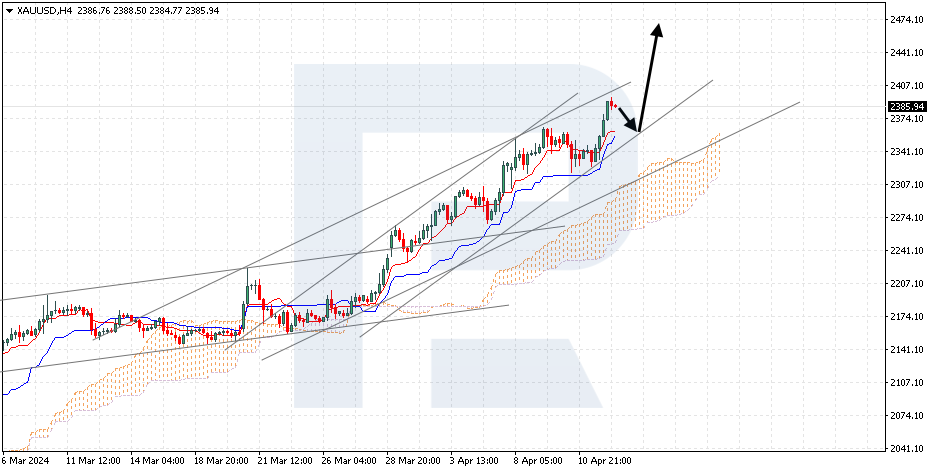Click the 26 Mar 04:00 time label

coord(349,461)
